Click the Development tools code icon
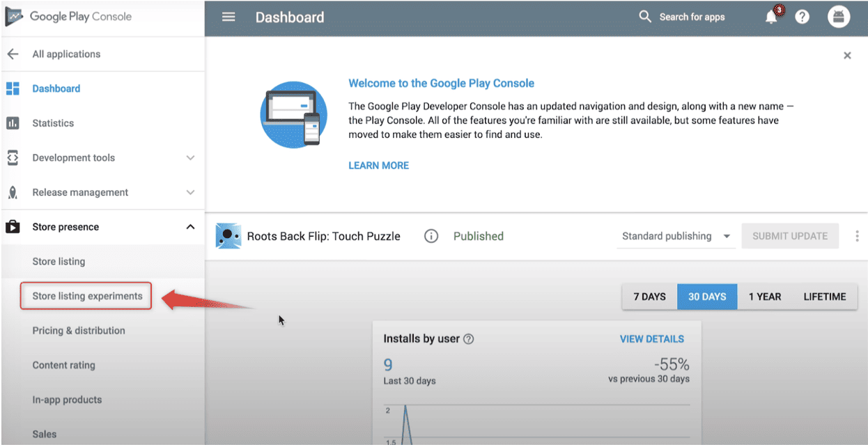The height and width of the screenshot is (447, 868). (13, 157)
